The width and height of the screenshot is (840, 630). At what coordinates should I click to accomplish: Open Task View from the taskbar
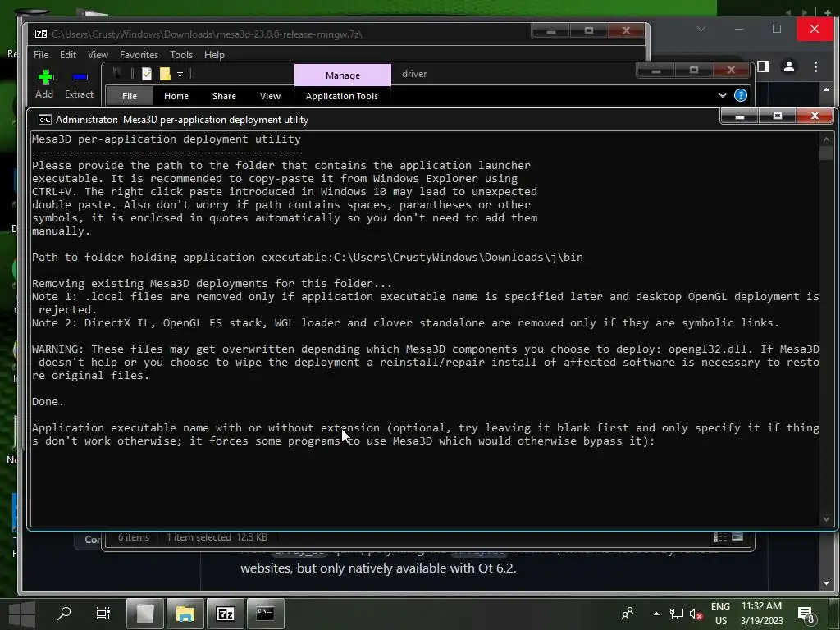click(103, 613)
